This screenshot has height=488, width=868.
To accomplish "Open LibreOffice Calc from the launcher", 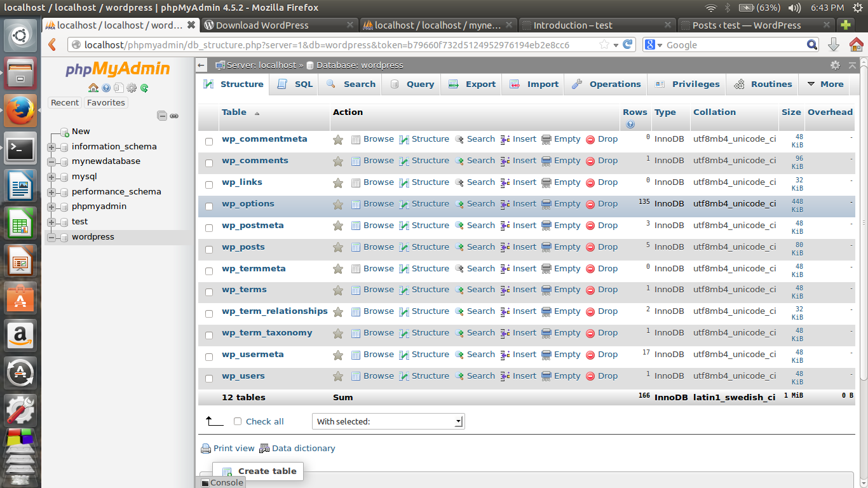I will tap(20, 224).
